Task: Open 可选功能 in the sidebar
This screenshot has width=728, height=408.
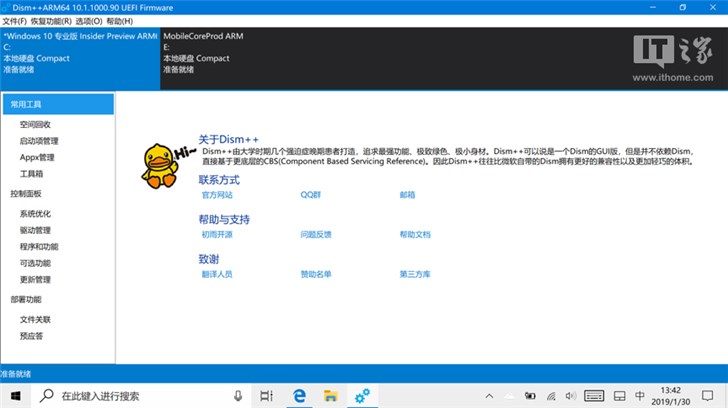Action: coord(35,263)
